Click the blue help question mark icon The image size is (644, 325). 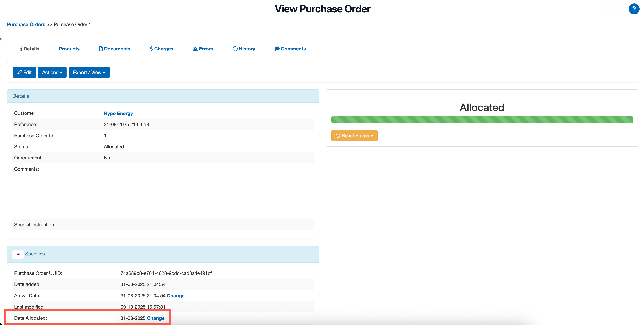[x=634, y=9]
